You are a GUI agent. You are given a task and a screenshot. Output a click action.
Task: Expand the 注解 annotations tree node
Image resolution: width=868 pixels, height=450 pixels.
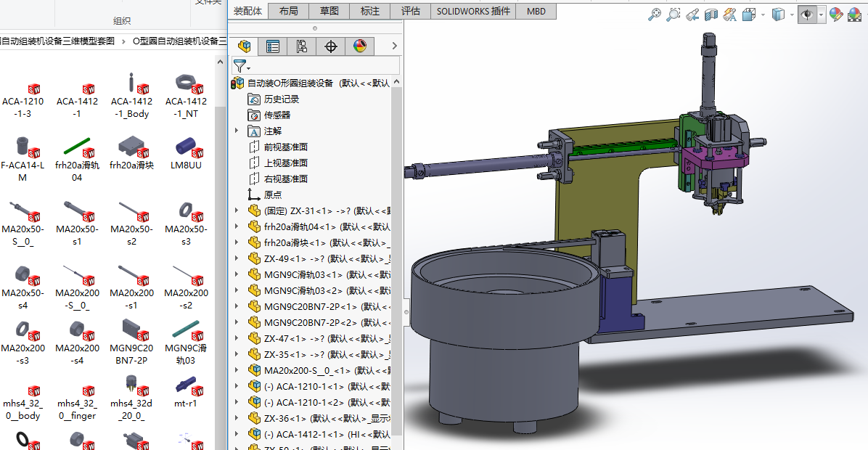point(236,131)
